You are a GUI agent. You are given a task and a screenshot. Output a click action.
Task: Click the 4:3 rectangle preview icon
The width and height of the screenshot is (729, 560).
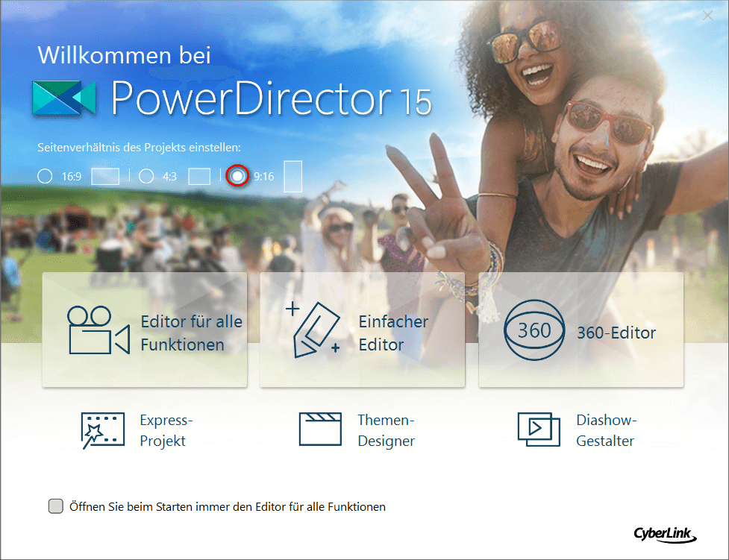(x=199, y=177)
